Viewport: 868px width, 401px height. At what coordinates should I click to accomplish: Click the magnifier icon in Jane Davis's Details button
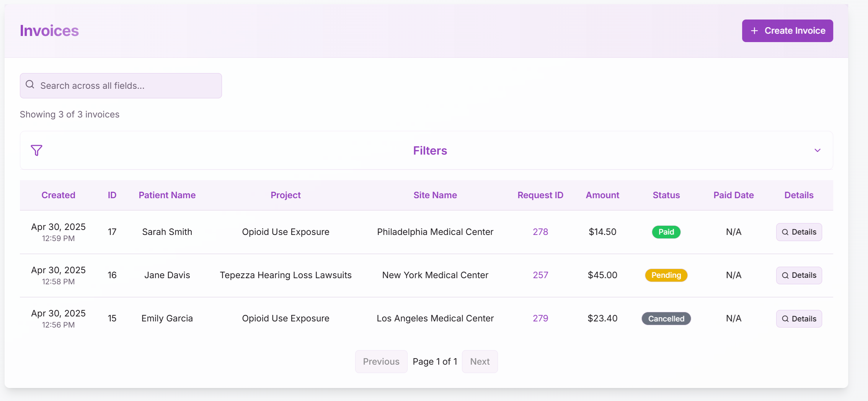[785, 275]
